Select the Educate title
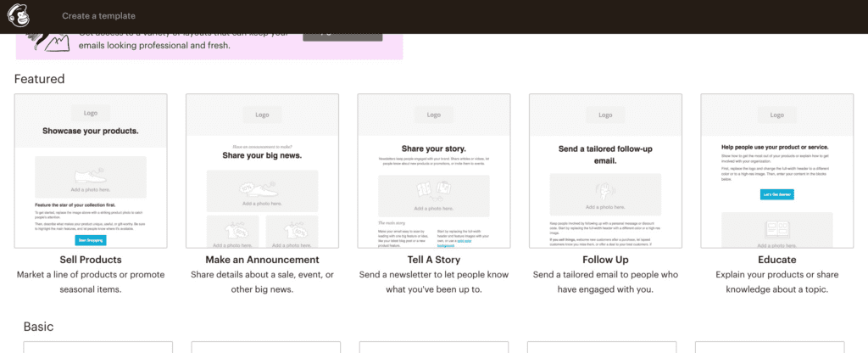This screenshot has height=353, width=868. coord(777,260)
